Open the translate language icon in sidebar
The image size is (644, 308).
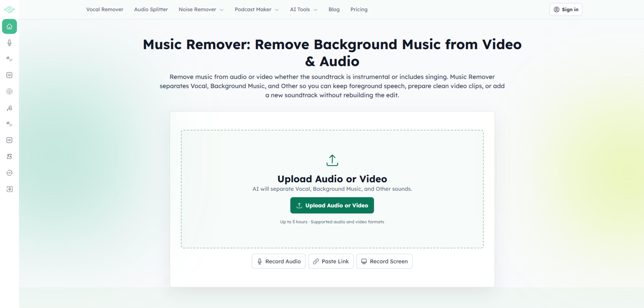point(10,157)
